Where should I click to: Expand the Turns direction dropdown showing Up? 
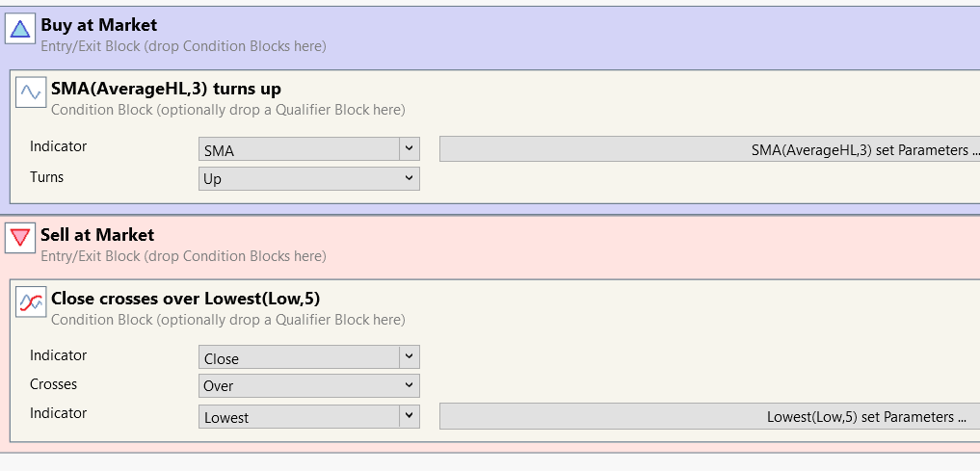pos(410,178)
